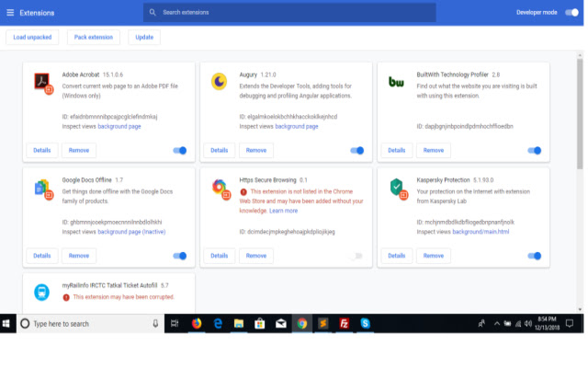Viewport: 588px width, 368px height.
Task: Open Augury background page link
Action: [x=297, y=127]
